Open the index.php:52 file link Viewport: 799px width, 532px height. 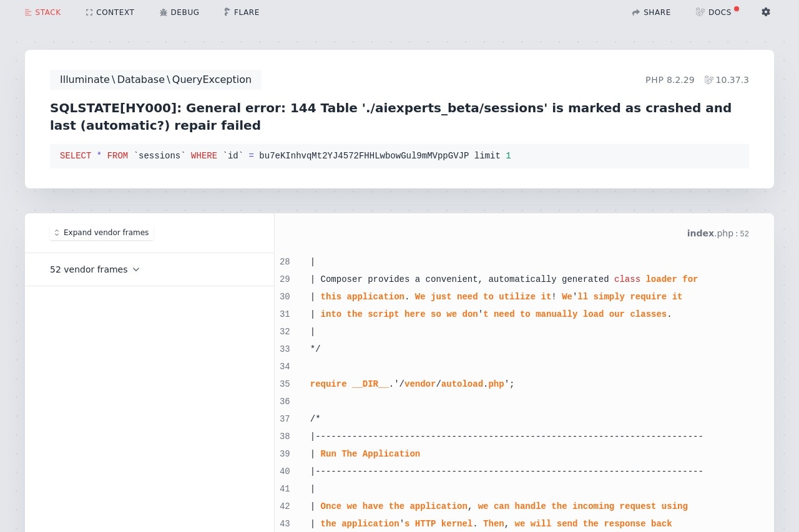(718, 233)
